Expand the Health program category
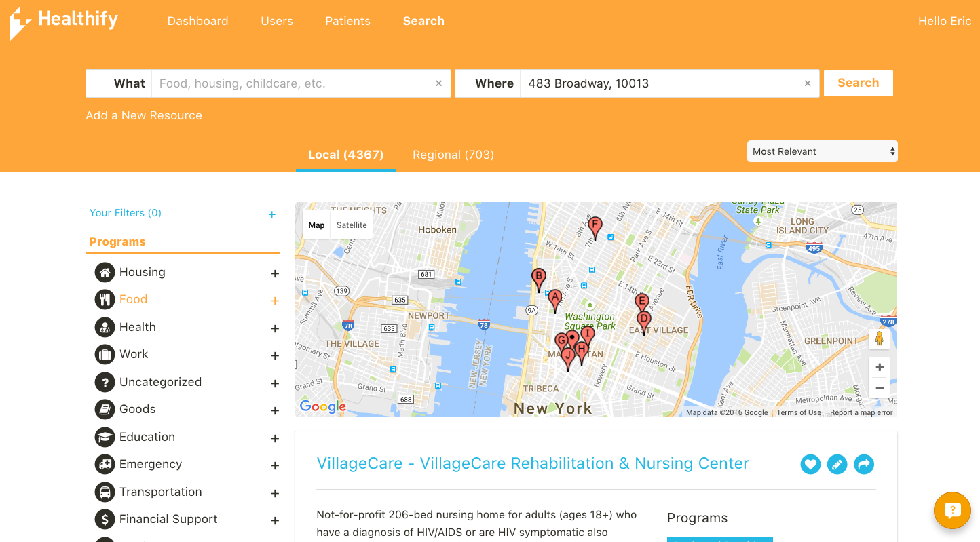Image resolution: width=980 pixels, height=542 pixels. click(275, 329)
